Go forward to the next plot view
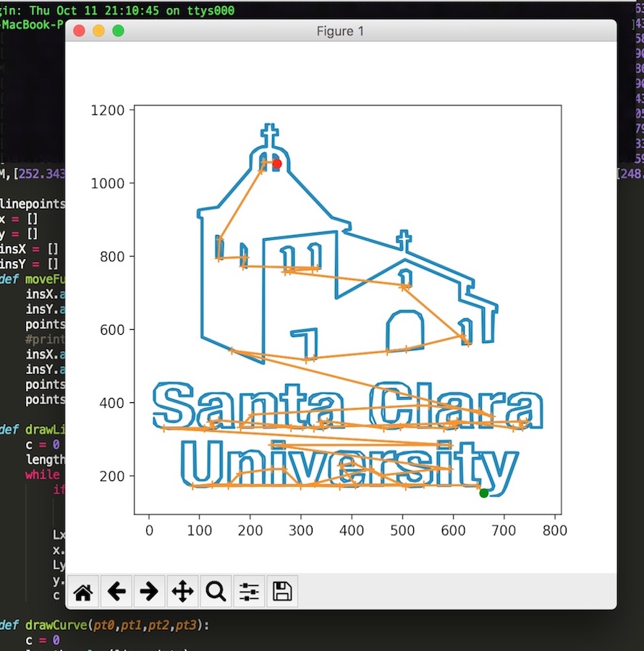 [x=149, y=592]
